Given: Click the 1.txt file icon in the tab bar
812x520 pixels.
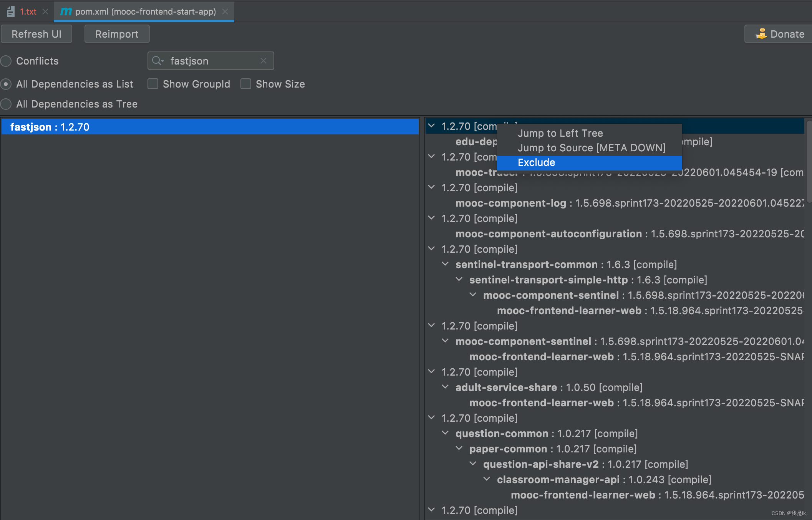Looking at the screenshot, I should click(11, 12).
